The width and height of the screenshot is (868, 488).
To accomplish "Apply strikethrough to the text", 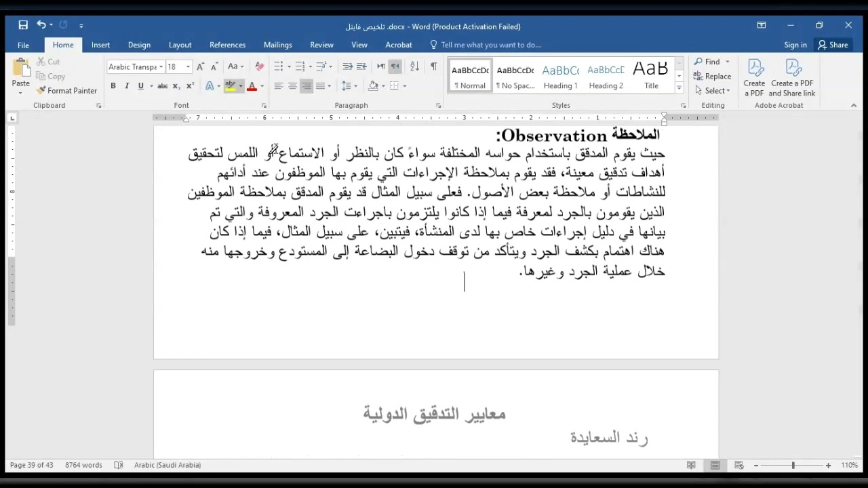I will point(162,86).
